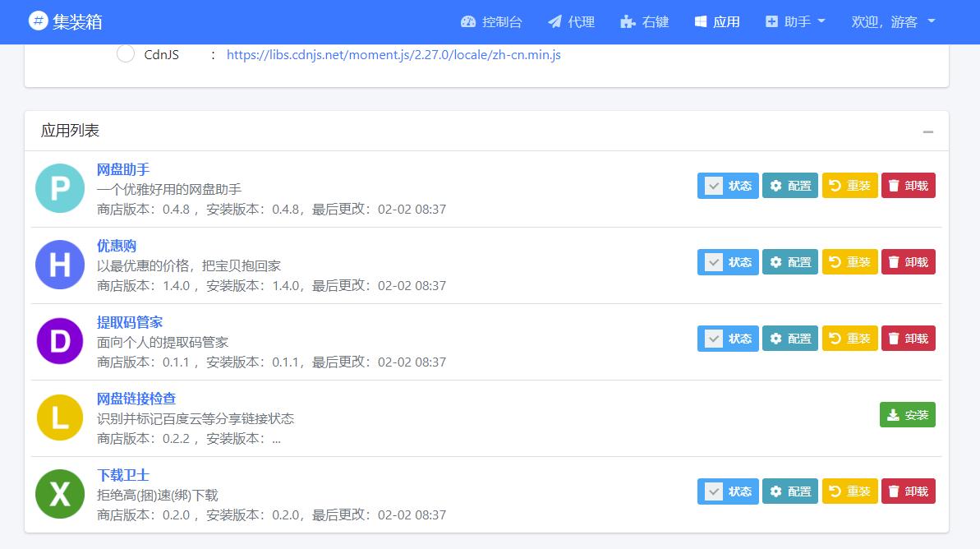Screen dimensions: 980x549
Task: Collapse the 应用列表 panel
Action: click(928, 131)
